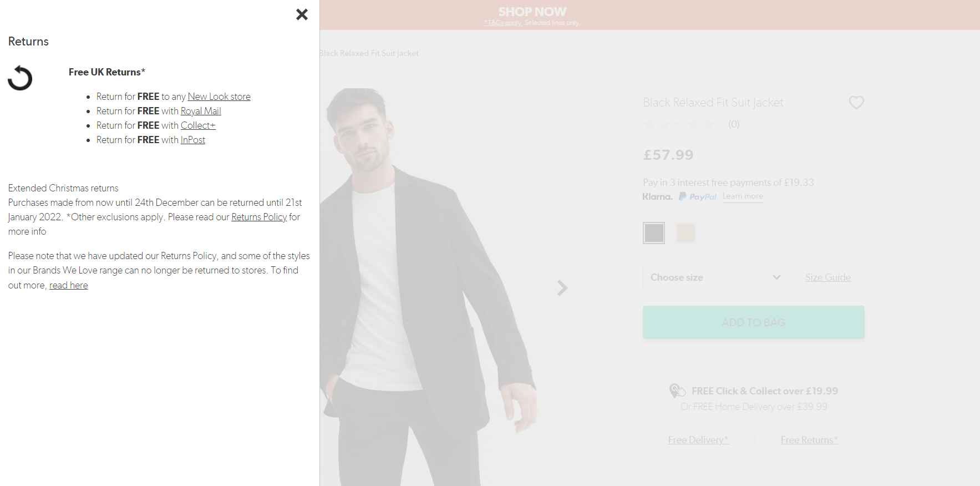Select the Klarna payment icon
The image size is (980, 486).
[x=657, y=196]
